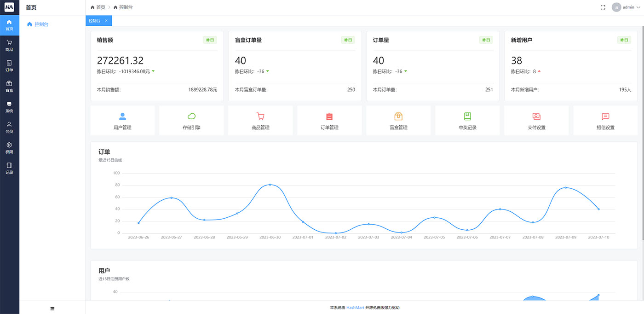This screenshot has width=644, height=314.
Task: Open 商品管理 product management icon
Action: click(260, 120)
